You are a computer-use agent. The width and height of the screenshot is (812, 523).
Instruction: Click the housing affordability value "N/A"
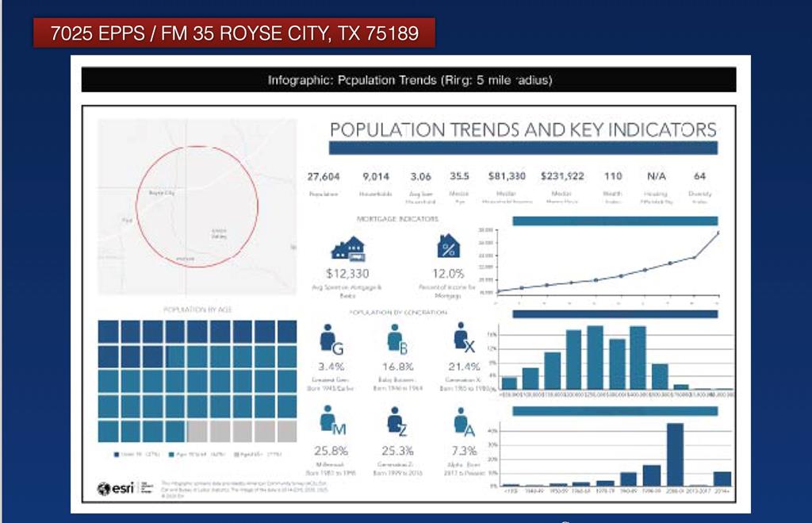point(656,176)
